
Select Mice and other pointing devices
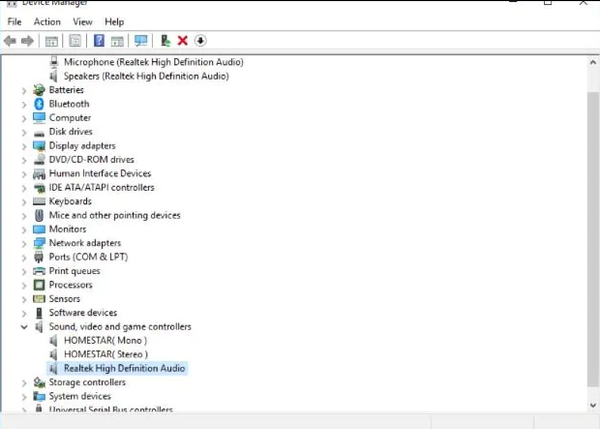tap(114, 215)
